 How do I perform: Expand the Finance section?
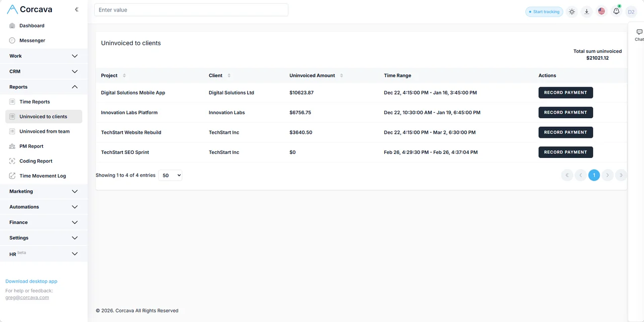(44, 222)
